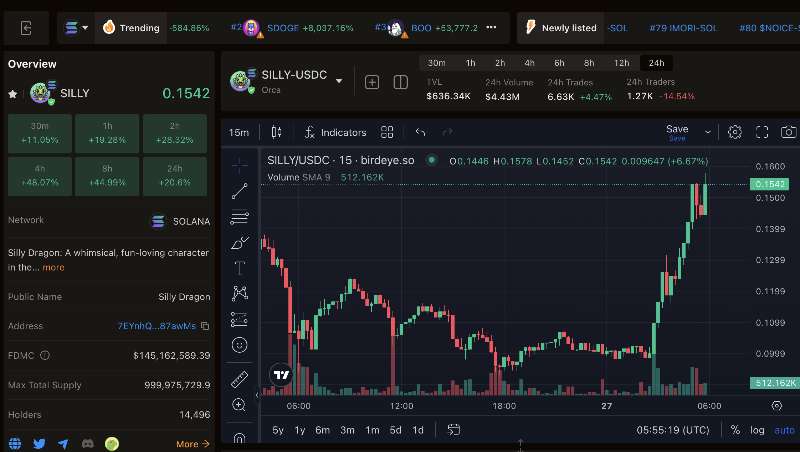
Task: Open the token website globe icon
Action: [x=15, y=443]
